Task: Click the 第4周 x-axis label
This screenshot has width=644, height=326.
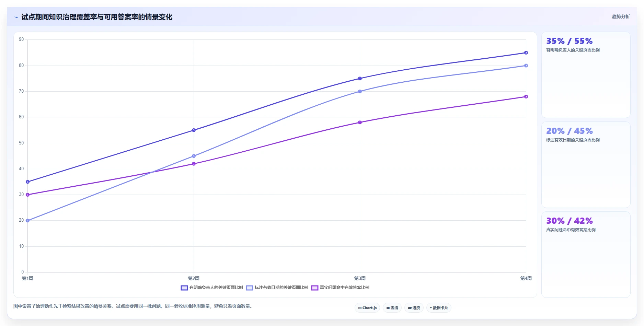Action: (526, 278)
